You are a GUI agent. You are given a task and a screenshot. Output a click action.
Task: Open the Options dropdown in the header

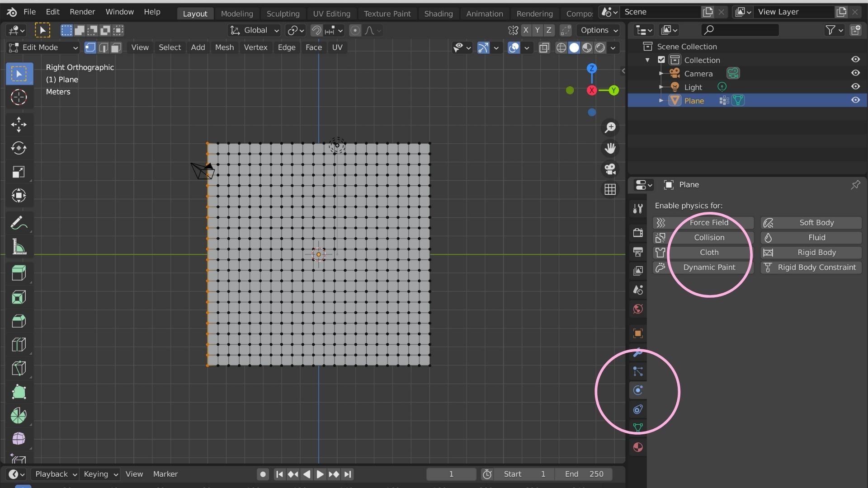tap(598, 30)
